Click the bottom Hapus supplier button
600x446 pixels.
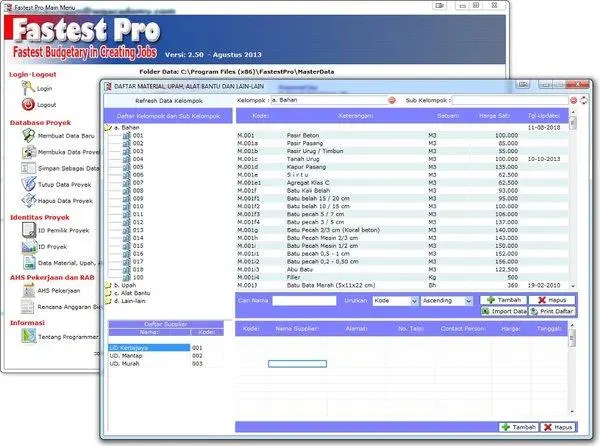[559, 427]
